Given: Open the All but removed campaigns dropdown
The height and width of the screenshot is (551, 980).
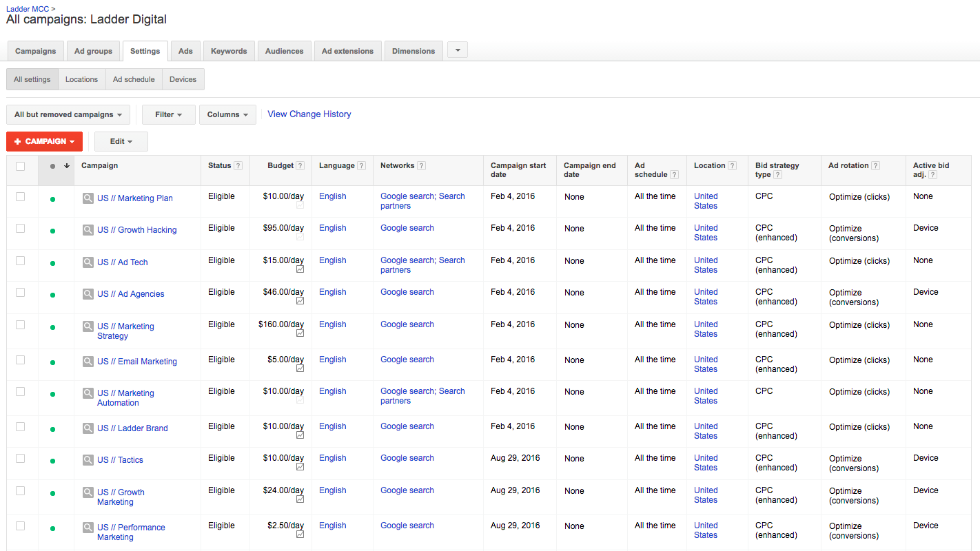Looking at the screenshot, I should tap(68, 114).
